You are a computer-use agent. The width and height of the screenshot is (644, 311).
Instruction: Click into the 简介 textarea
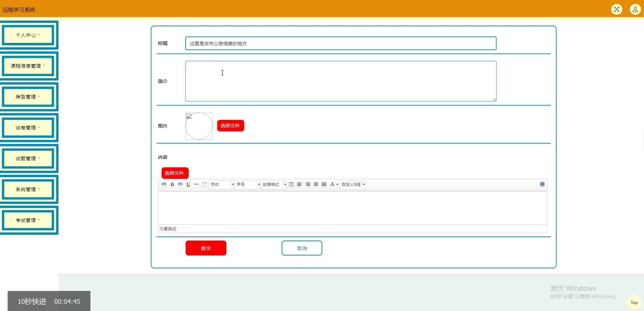point(340,81)
